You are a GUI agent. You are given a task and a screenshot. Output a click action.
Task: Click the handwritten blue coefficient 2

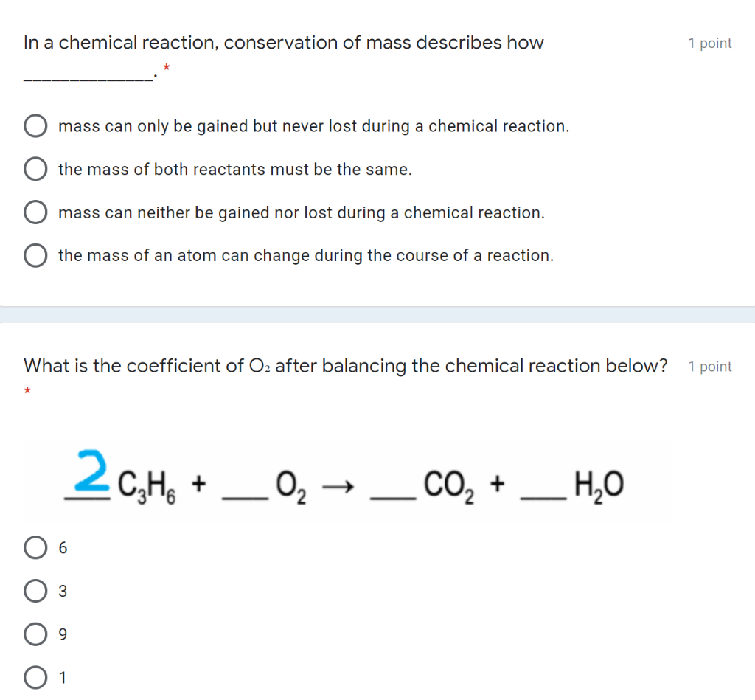pos(91,472)
